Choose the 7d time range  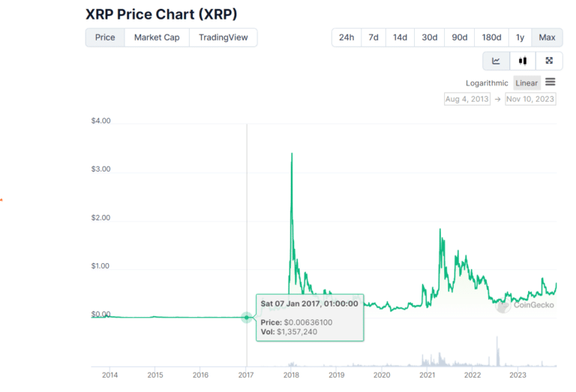click(373, 37)
